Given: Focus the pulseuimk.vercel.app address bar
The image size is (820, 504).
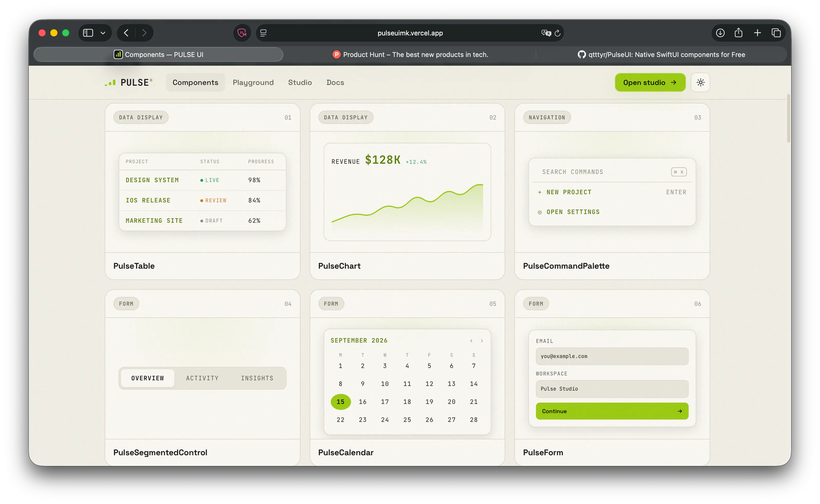Looking at the screenshot, I should click(410, 33).
